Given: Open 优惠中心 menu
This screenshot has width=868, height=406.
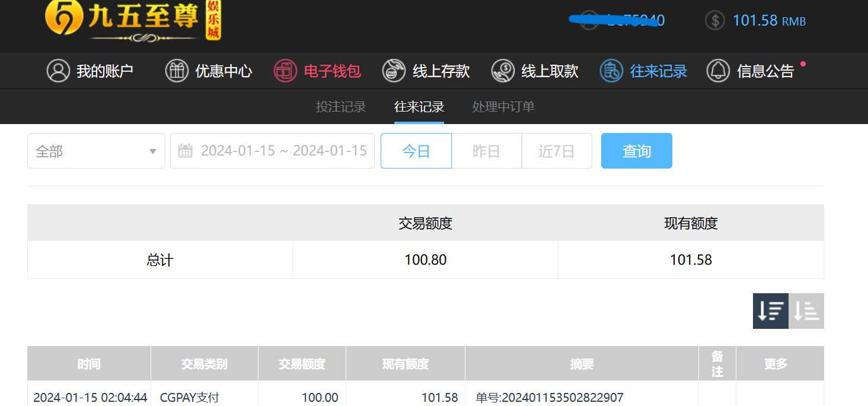Looking at the screenshot, I should (x=209, y=71).
